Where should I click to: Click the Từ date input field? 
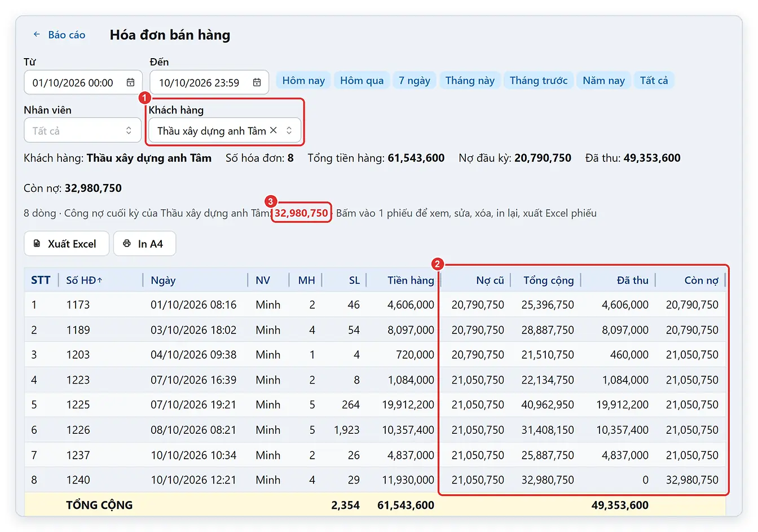(83, 82)
